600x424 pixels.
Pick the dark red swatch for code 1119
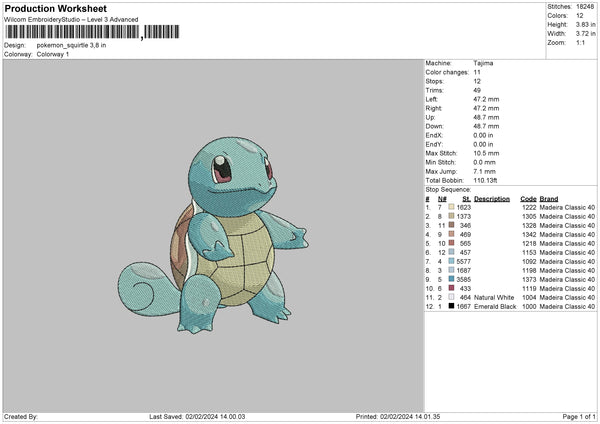[452, 288]
